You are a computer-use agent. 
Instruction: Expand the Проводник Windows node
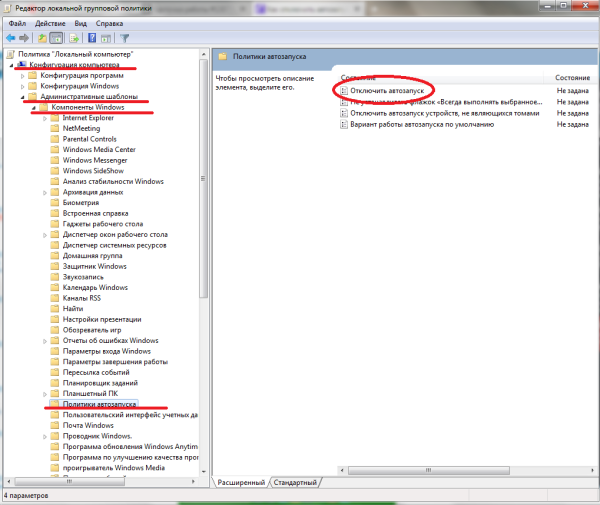tap(45, 437)
